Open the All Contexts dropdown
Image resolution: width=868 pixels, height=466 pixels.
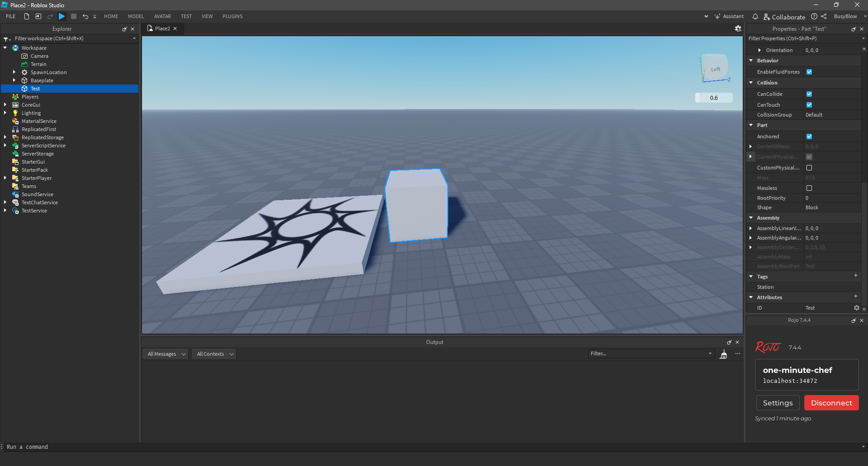point(214,354)
